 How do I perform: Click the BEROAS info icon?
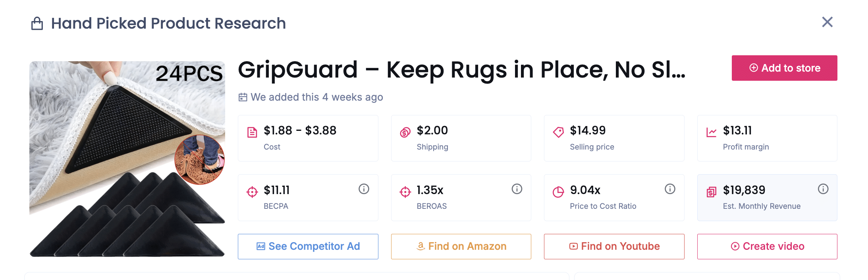pyautogui.click(x=517, y=189)
